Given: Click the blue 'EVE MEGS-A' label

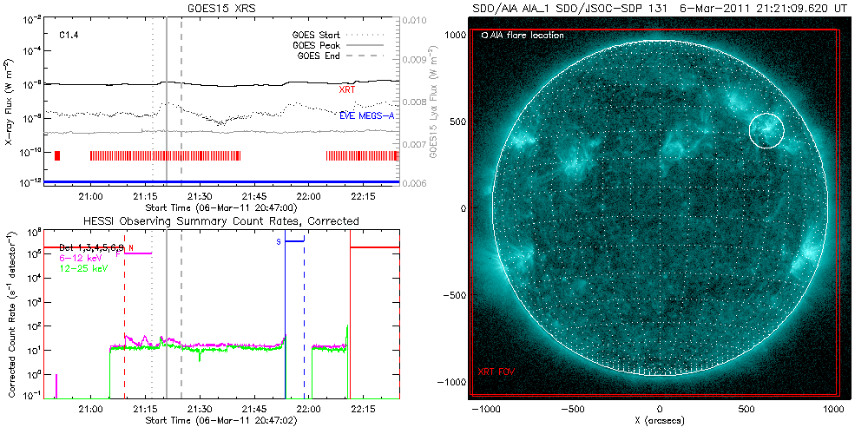Looking at the screenshot, I should (365, 115).
